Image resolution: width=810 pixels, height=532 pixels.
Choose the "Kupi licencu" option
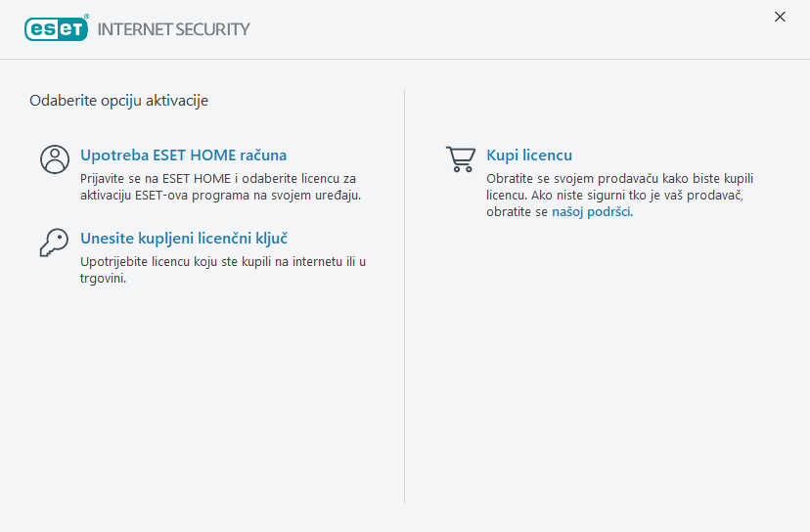coord(529,155)
